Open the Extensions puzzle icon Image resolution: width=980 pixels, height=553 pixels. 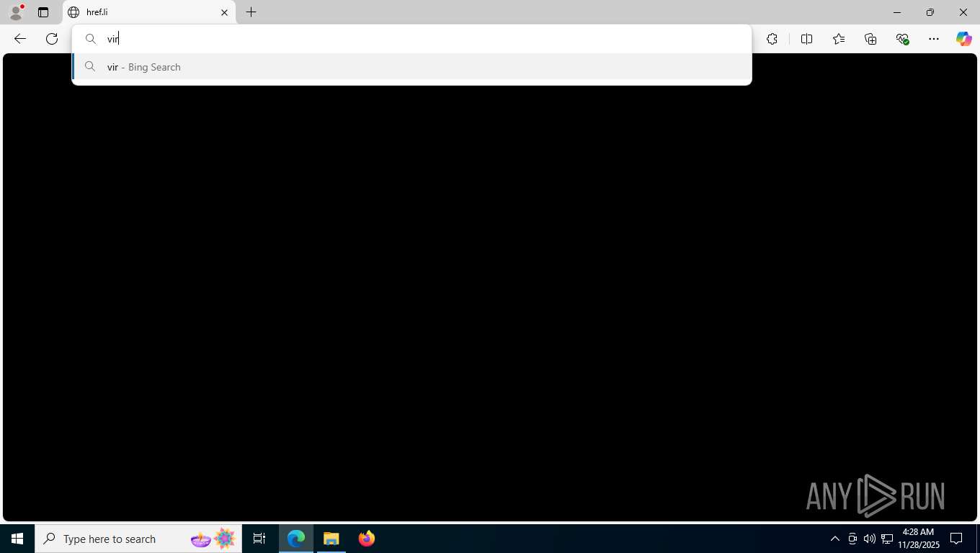(772, 39)
